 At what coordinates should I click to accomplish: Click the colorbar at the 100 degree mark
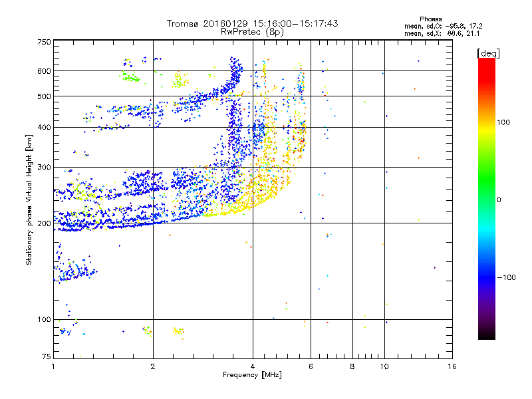[487, 122]
